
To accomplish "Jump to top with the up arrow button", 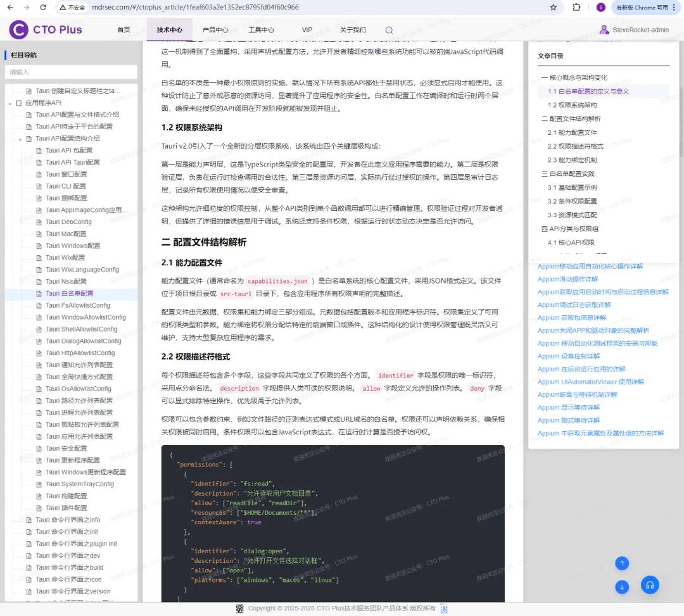I will (x=622, y=563).
